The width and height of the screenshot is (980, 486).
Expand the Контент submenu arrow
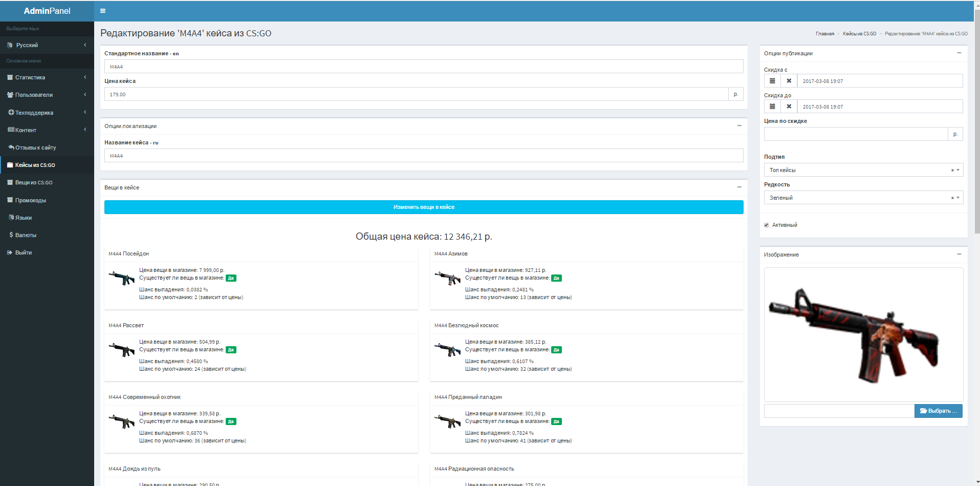point(85,130)
